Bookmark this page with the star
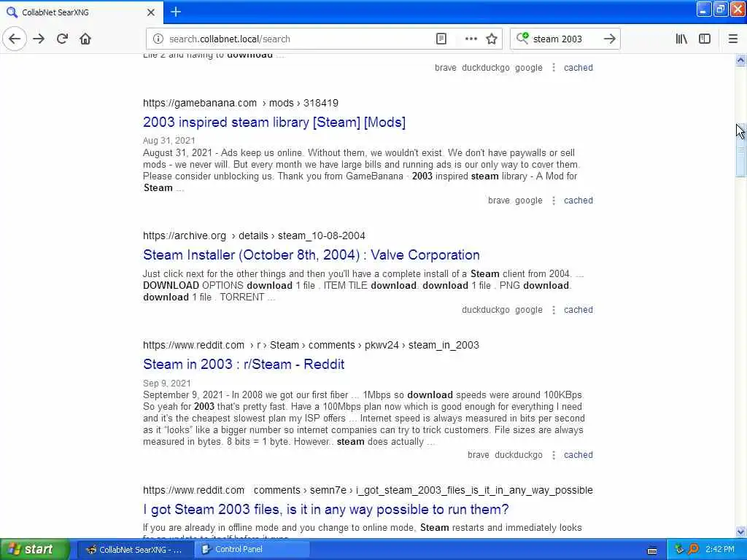 tap(492, 39)
